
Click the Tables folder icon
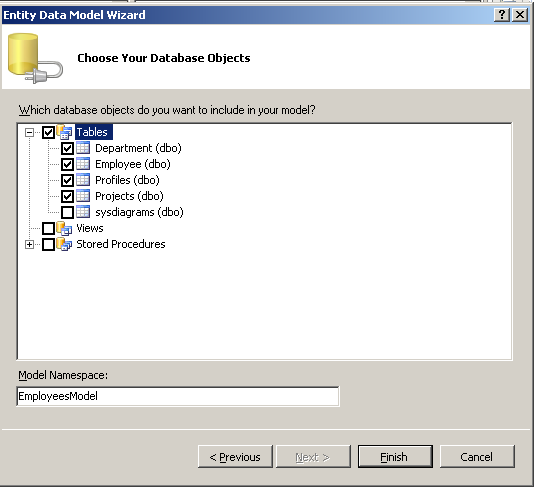coord(64,132)
